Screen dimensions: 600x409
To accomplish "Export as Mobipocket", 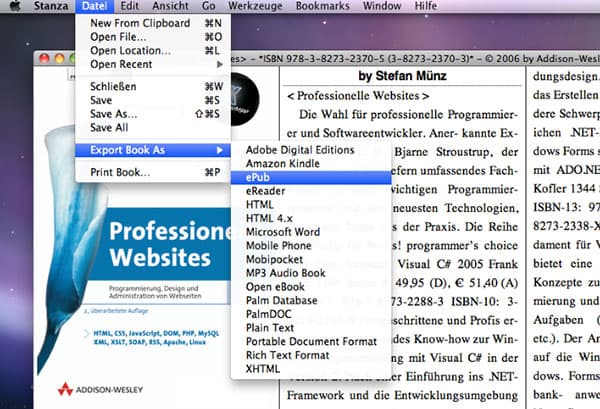I will [x=311, y=259].
